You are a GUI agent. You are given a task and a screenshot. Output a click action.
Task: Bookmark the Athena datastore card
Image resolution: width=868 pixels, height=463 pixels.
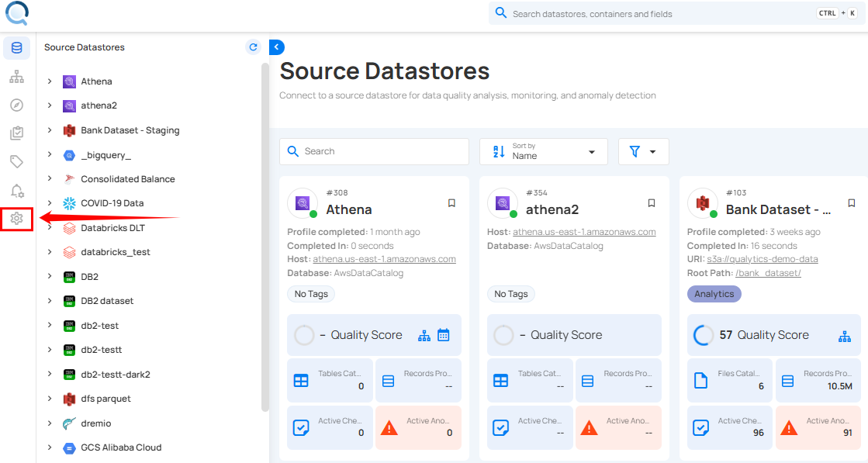pos(451,203)
